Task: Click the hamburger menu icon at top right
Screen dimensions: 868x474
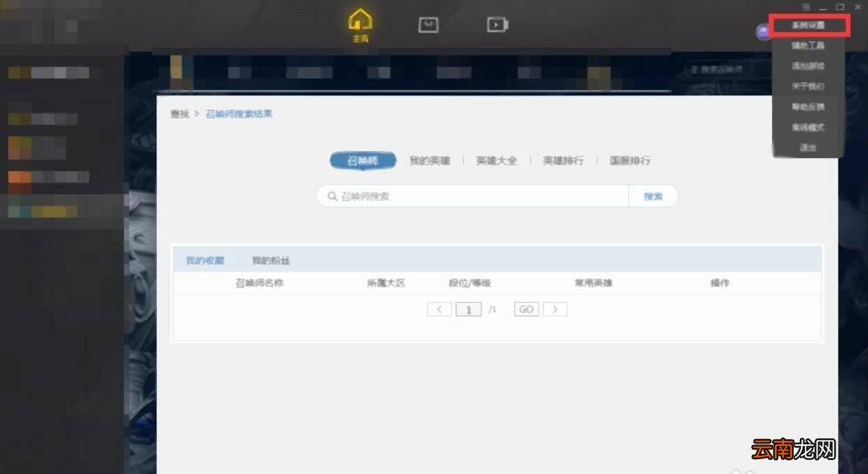Action: (x=806, y=7)
